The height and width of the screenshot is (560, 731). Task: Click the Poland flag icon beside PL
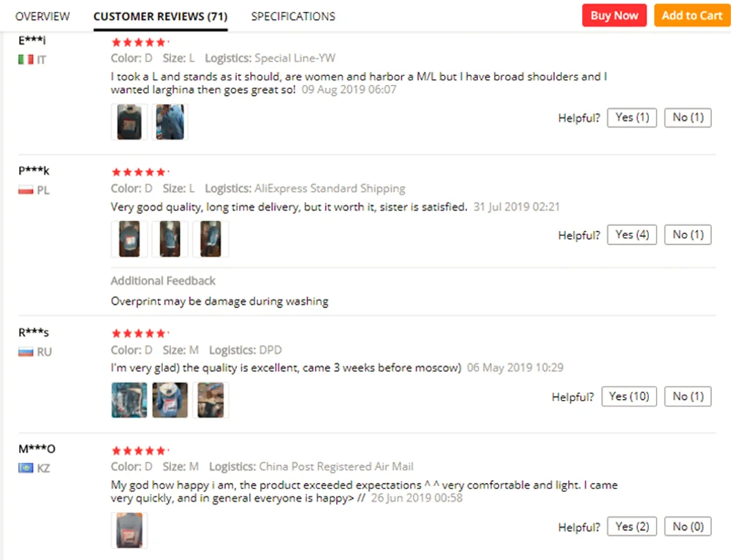pos(26,190)
